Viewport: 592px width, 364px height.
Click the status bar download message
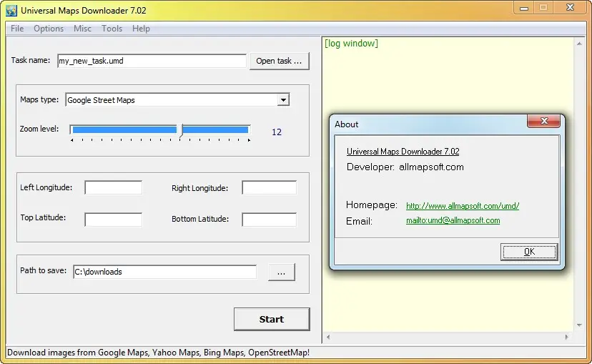click(x=158, y=353)
